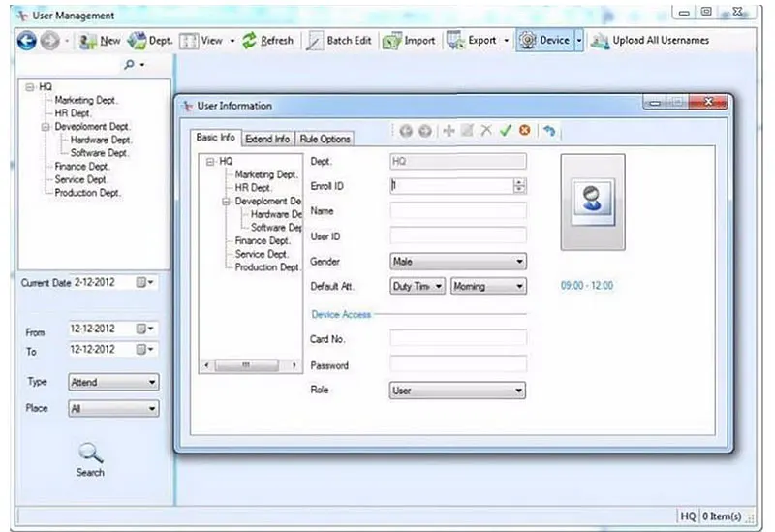Open the Role dropdown

tap(457, 391)
